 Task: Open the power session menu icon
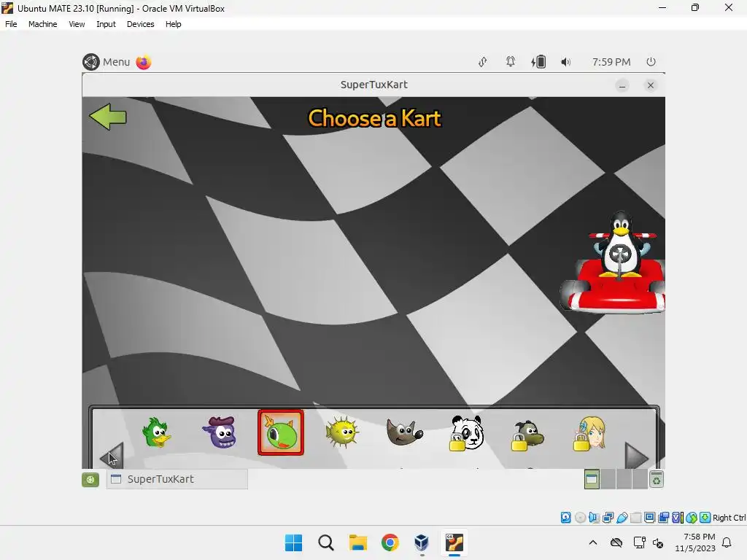point(651,62)
